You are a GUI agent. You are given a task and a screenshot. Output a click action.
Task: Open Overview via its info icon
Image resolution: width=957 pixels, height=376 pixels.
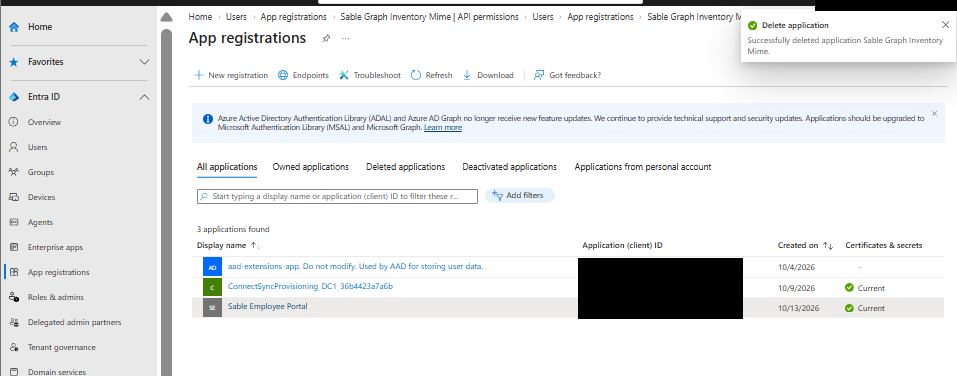click(13, 122)
